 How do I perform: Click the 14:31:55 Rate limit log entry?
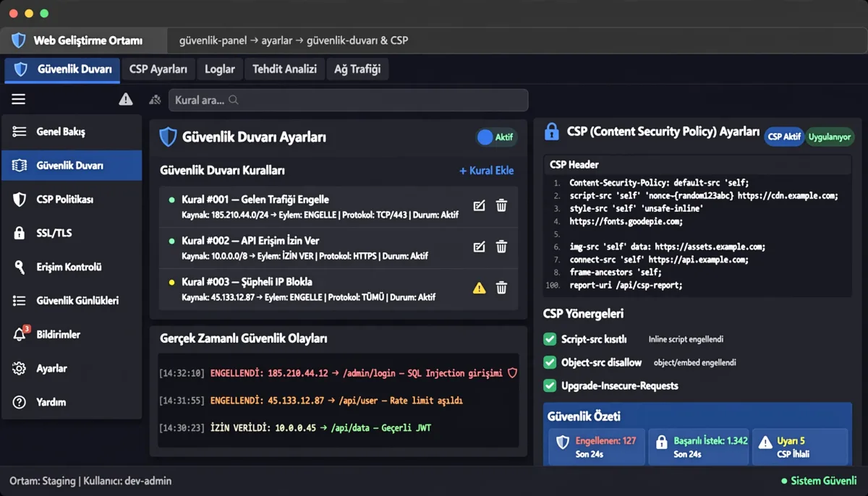coord(311,401)
